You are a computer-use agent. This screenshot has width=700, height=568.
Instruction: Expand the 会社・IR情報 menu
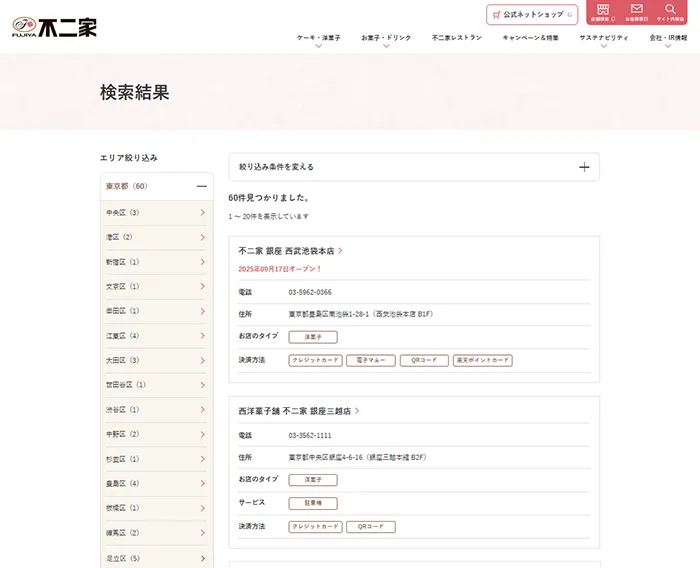(x=668, y=38)
